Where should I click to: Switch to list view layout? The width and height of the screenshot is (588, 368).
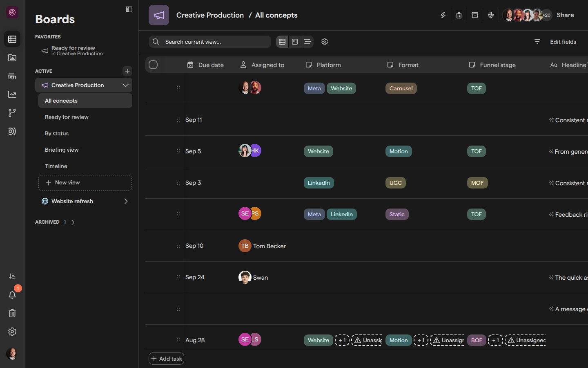[x=307, y=42]
